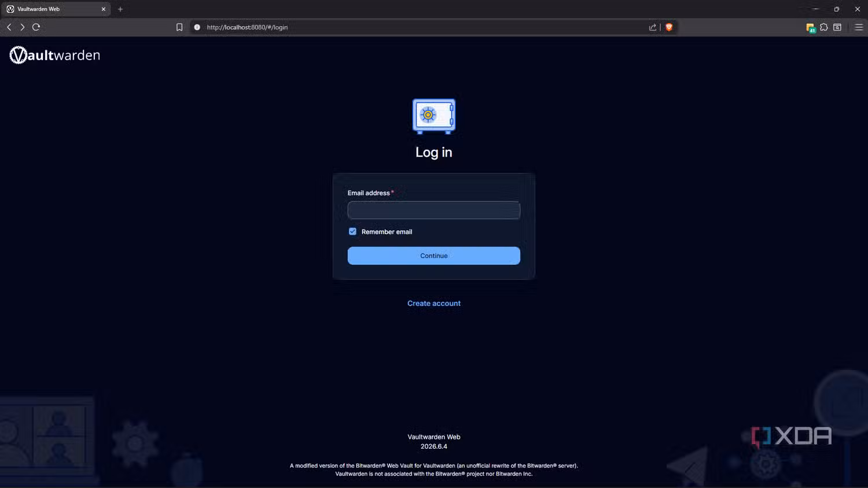Go forward using the browser forward arrow
This screenshot has width=868, height=488.
point(23,27)
